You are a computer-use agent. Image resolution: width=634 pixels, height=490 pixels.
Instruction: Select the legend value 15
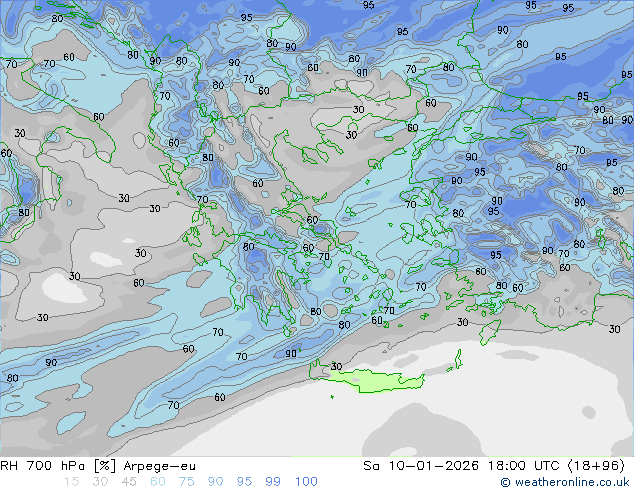[x=71, y=482]
